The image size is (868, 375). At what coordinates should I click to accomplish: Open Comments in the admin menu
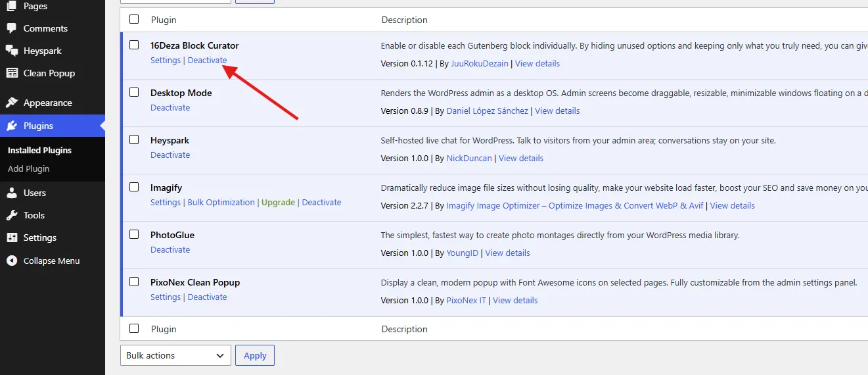tap(45, 28)
